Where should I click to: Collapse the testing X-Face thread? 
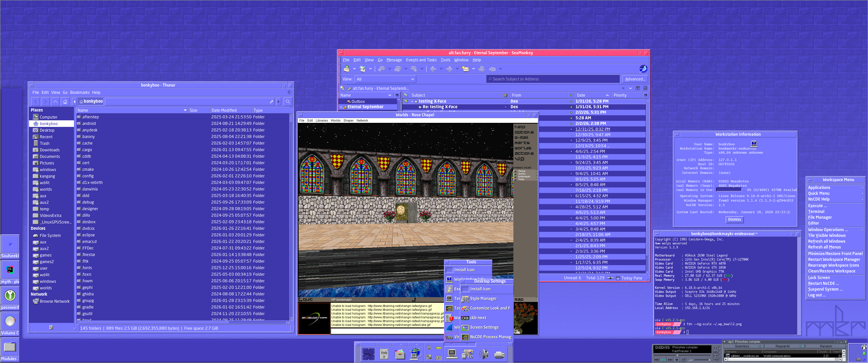coord(412,101)
